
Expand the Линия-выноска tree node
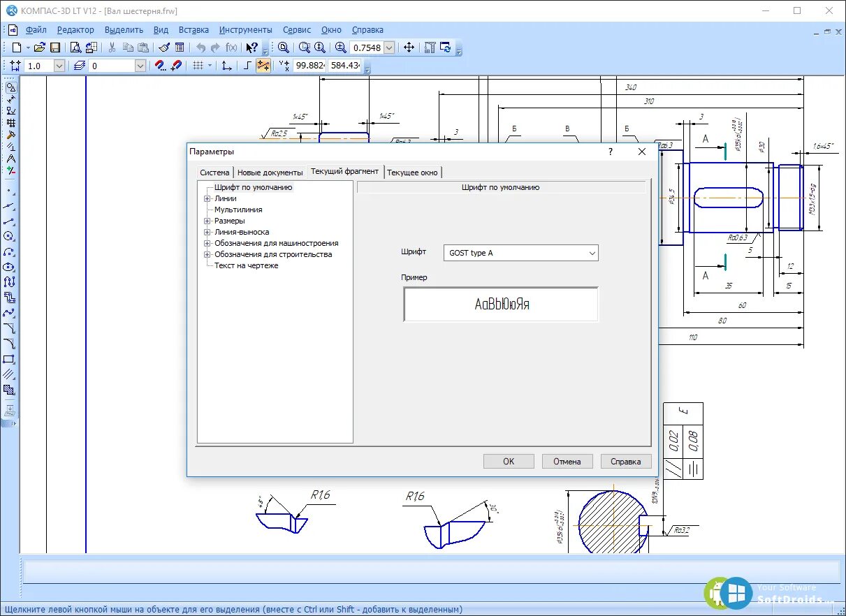207,232
